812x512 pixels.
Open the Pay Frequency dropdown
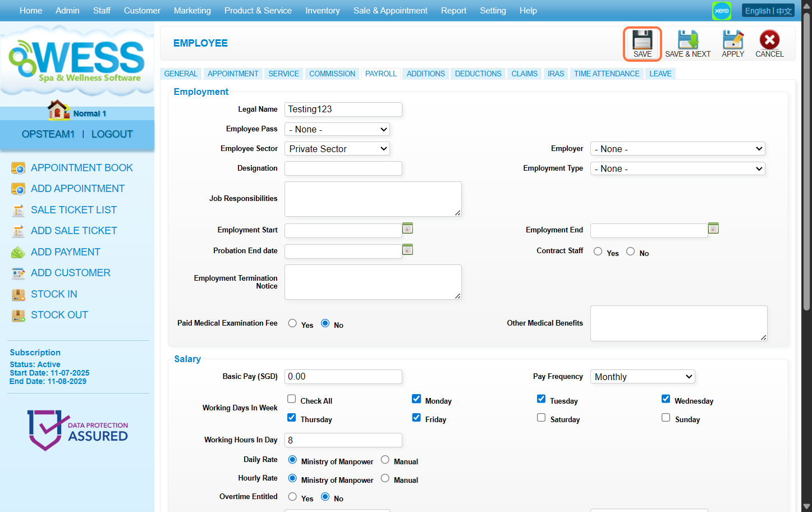click(643, 377)
